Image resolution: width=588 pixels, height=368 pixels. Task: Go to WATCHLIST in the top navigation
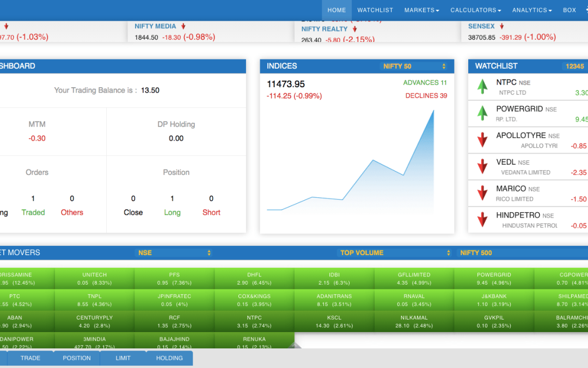point(375,10)
